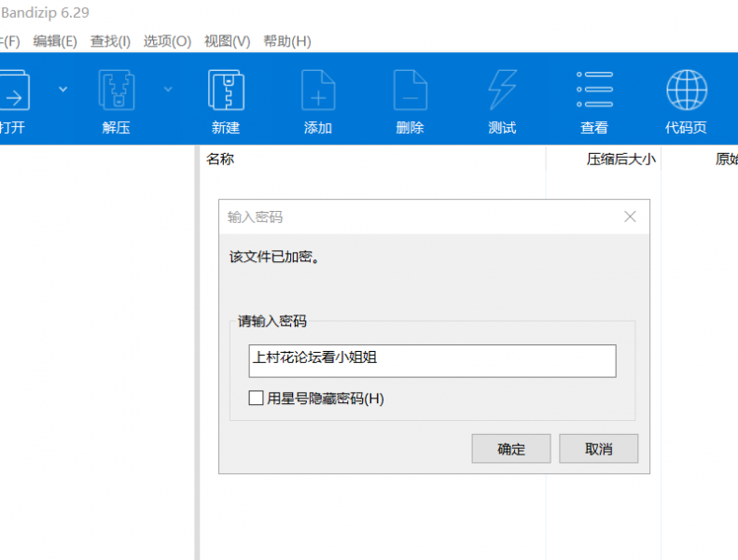Viewport: 738px width, 560px height.
Task: Open the View (视图) menu
Action: click(x=228, y=41)
